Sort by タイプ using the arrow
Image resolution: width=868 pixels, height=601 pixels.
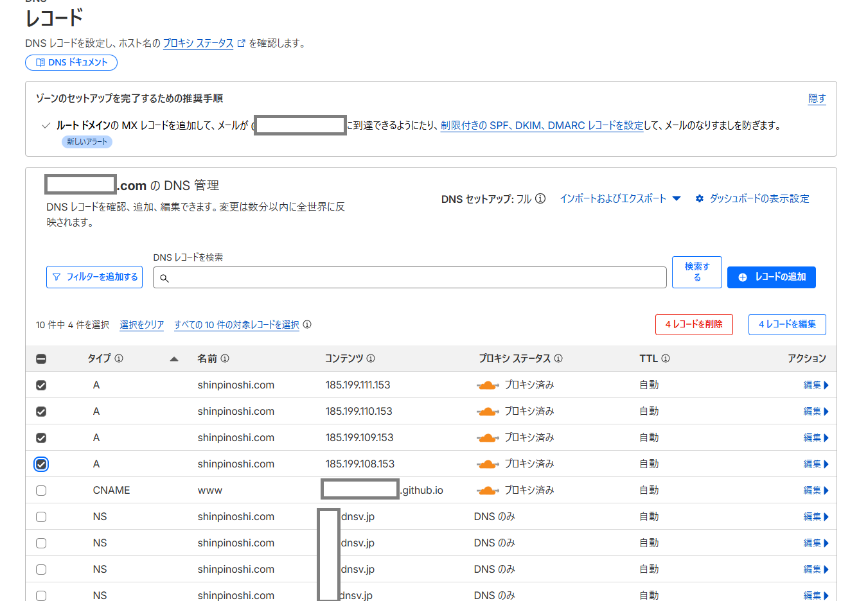(173, 359)
